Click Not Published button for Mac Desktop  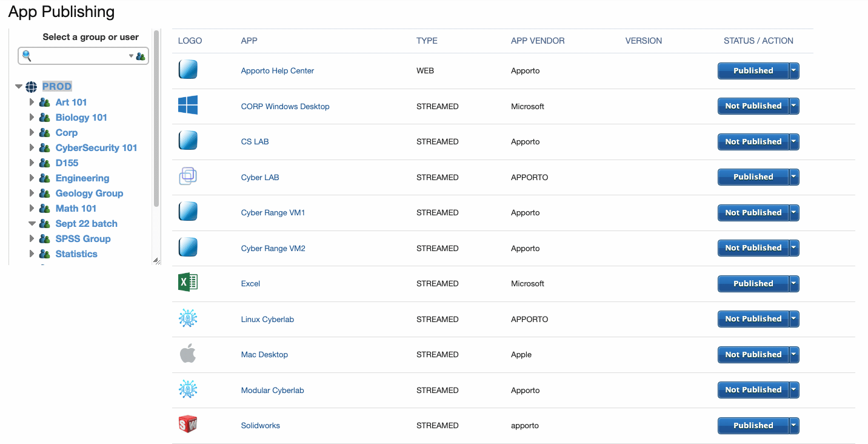click(x=753, y=355)
